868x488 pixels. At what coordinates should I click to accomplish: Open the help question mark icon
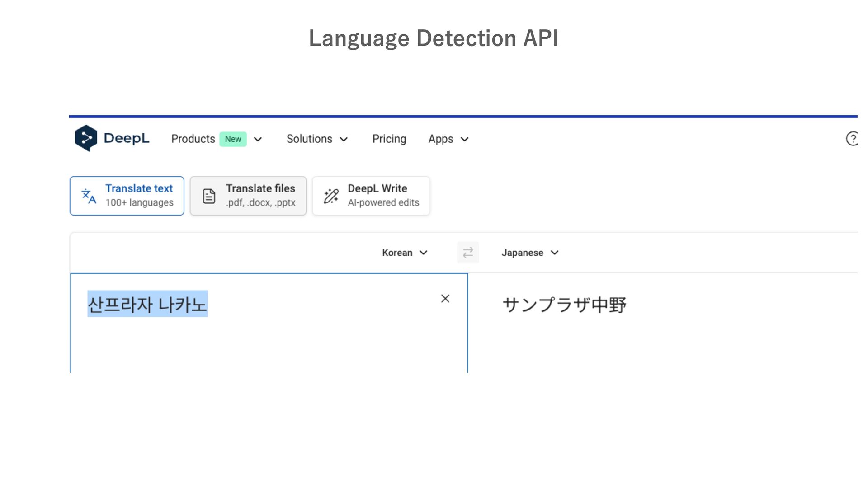(x=852, y=139)
